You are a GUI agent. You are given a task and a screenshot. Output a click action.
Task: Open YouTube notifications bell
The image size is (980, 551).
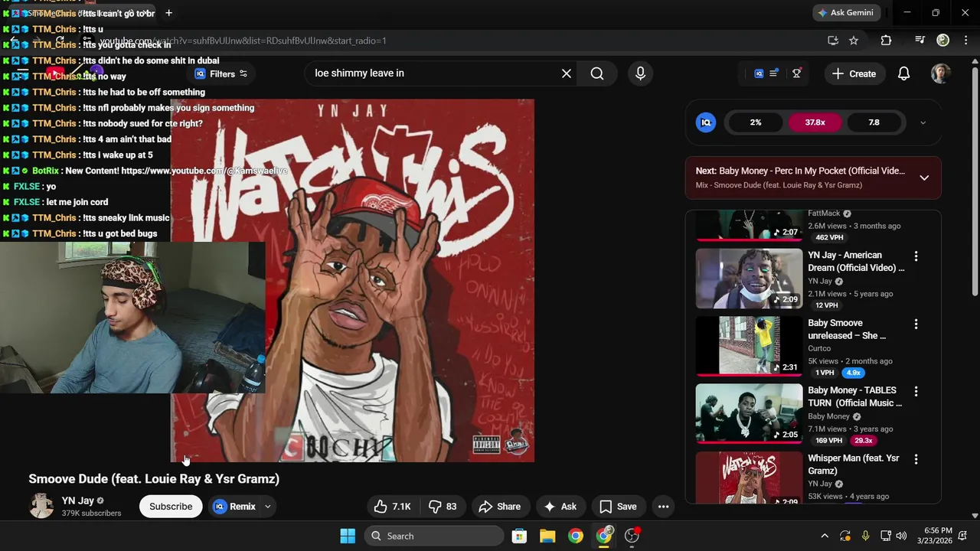(x=903, y=73)
